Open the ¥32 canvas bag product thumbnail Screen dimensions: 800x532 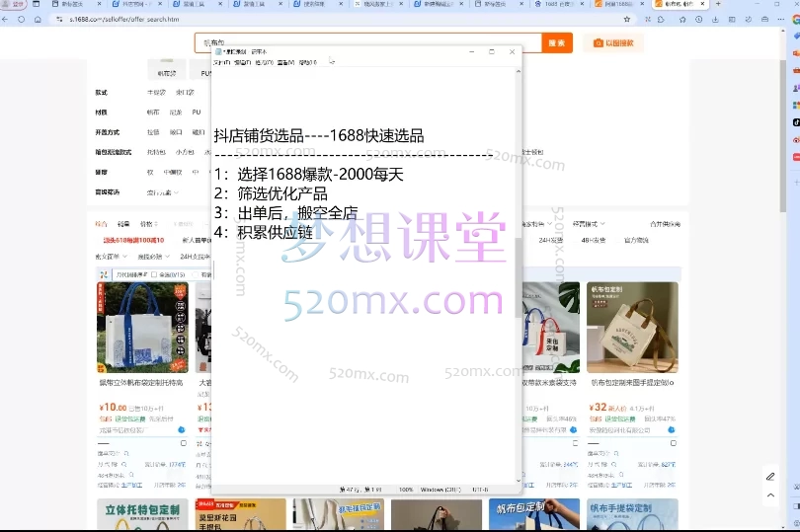coord(632,328)
